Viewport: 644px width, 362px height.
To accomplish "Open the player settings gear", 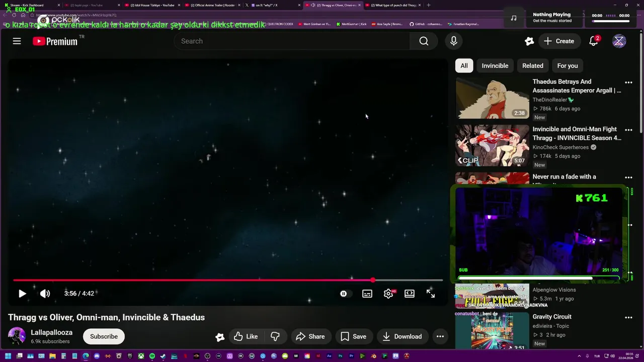I will coord(388,294).
